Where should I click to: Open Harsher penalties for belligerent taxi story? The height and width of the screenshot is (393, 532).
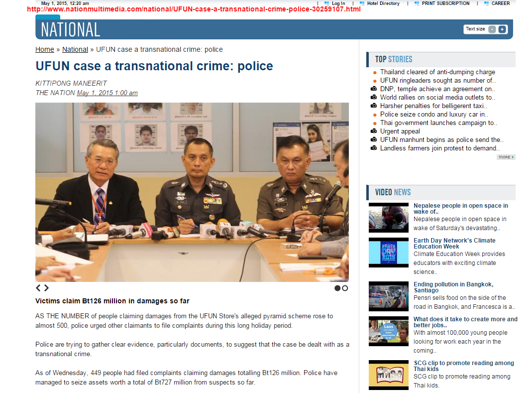(x=433, y=106)
